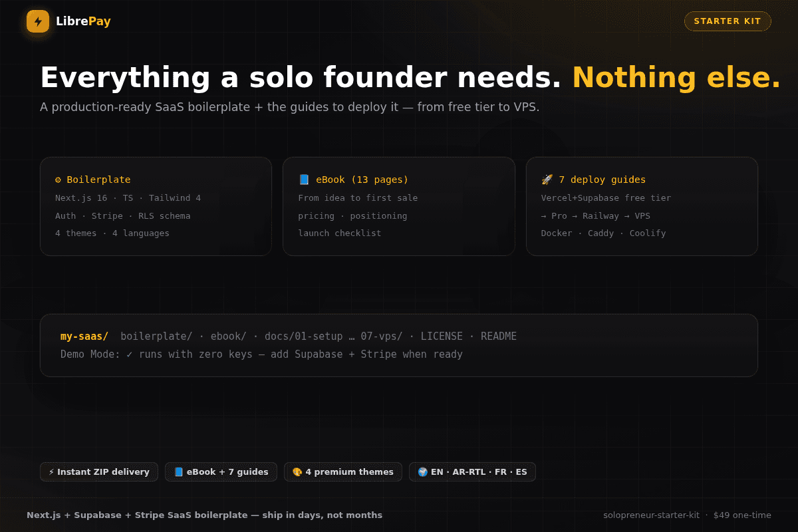Click the 'Nothing else.' orange headline text
Screen dimensions: 798x532
(x=676, y=78)
